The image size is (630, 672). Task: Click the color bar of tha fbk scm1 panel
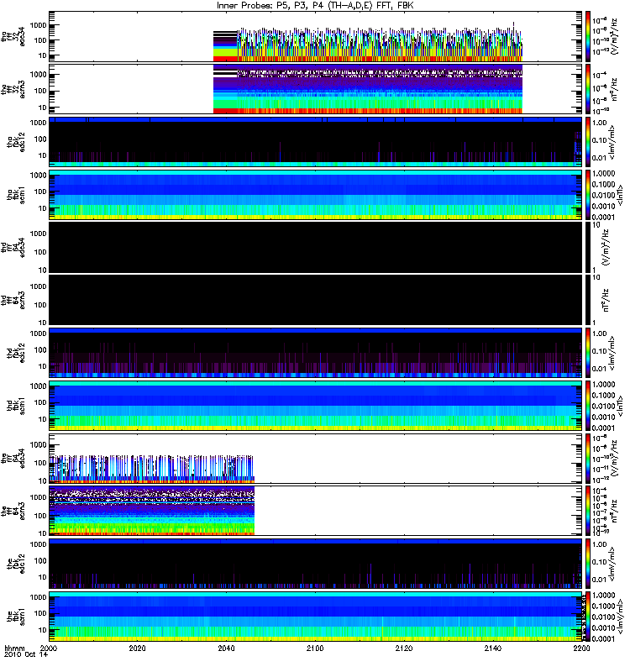coord(588,195)
